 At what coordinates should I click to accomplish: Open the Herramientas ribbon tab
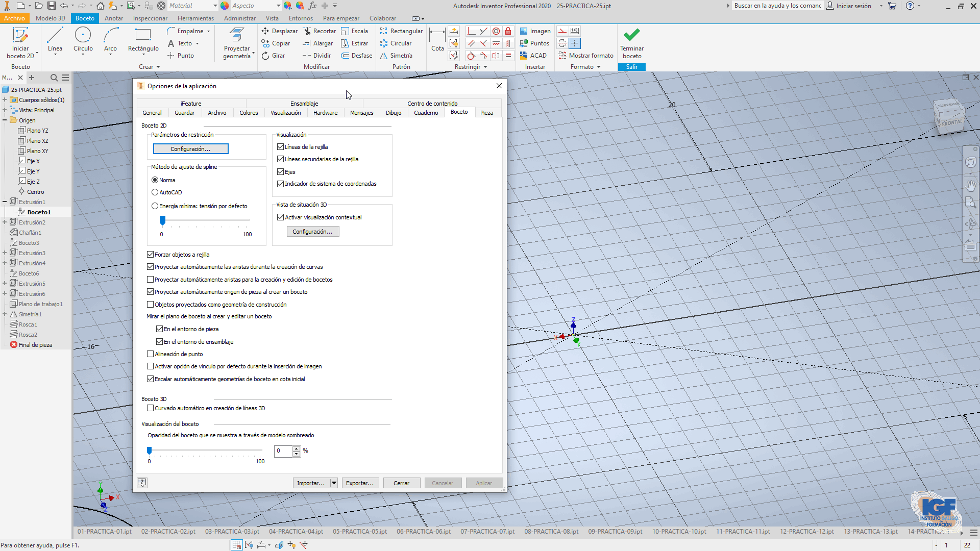point(195,18)
